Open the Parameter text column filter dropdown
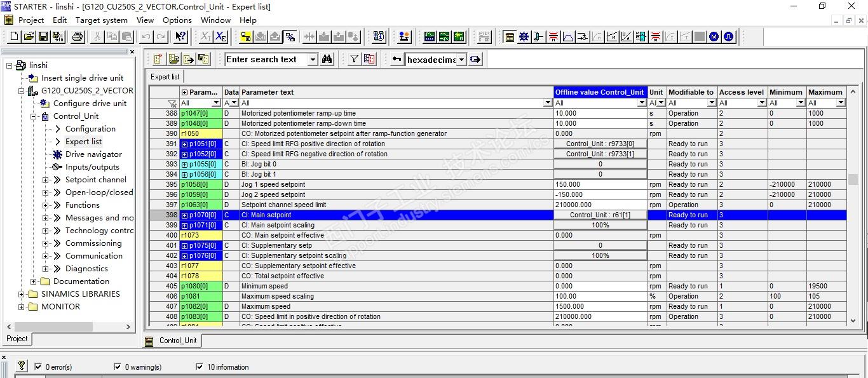This screenshot has width=868, height=378. click(548, 103)
